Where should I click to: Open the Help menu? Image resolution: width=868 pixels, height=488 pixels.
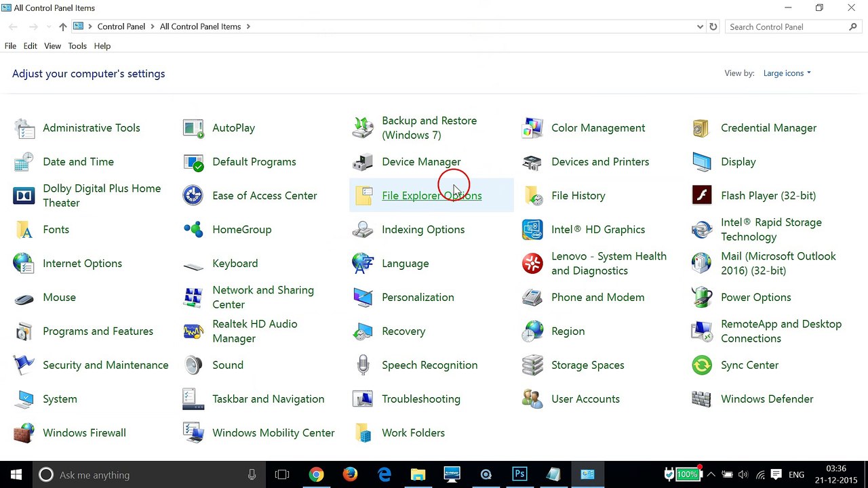(x=102, y=46)
